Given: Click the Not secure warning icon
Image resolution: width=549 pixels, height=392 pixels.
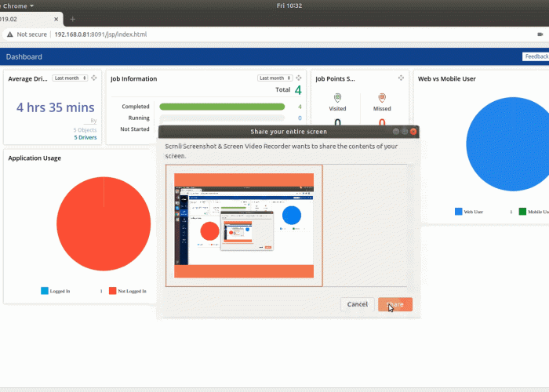Looking at the screenshot, I should [9, 34].
